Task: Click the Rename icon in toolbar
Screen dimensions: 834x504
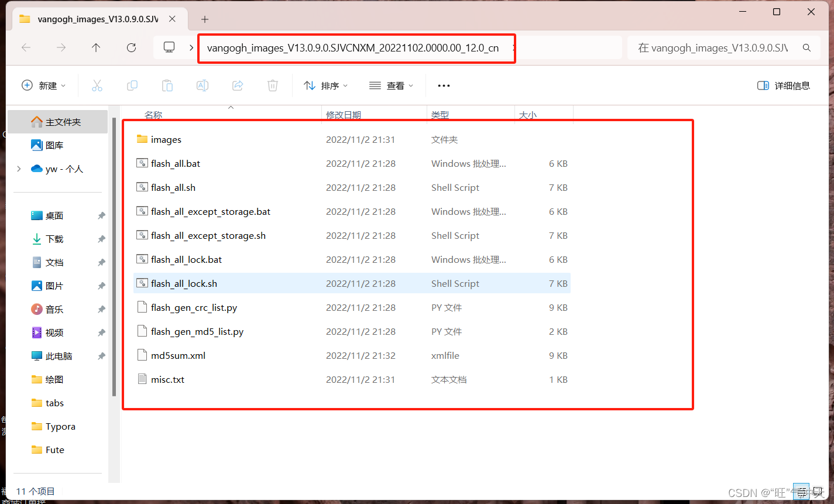Action: pyautogui.click(x=203, y=85)
